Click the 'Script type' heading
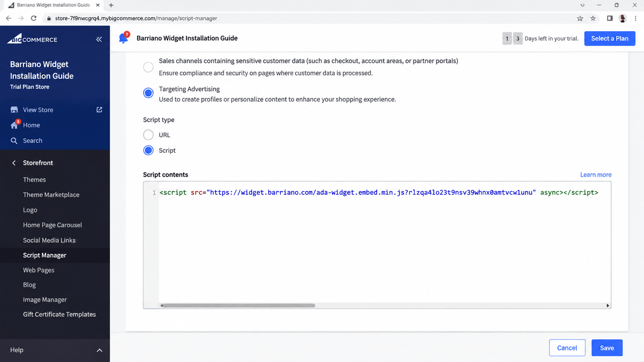 tap(159, 120)
